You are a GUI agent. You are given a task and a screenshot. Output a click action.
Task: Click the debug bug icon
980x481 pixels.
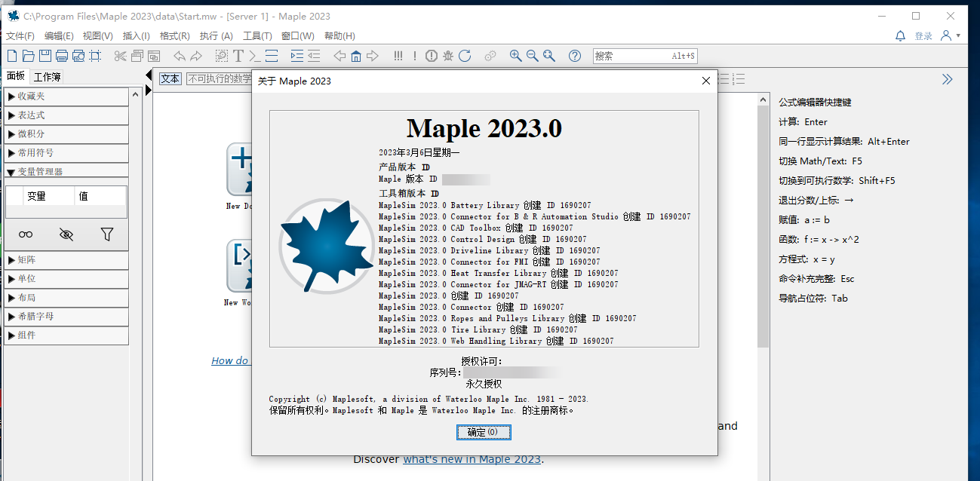pos(448,56)
